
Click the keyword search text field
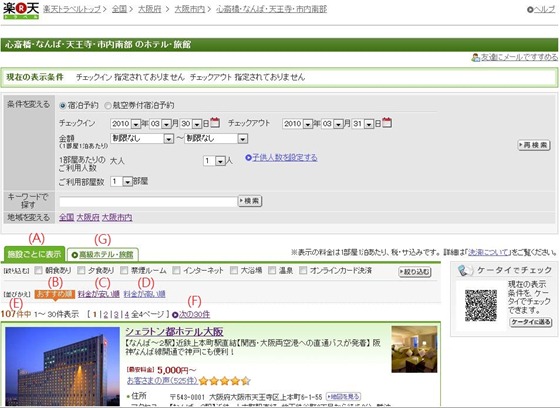pyautogui.click(x=148, y=201)
